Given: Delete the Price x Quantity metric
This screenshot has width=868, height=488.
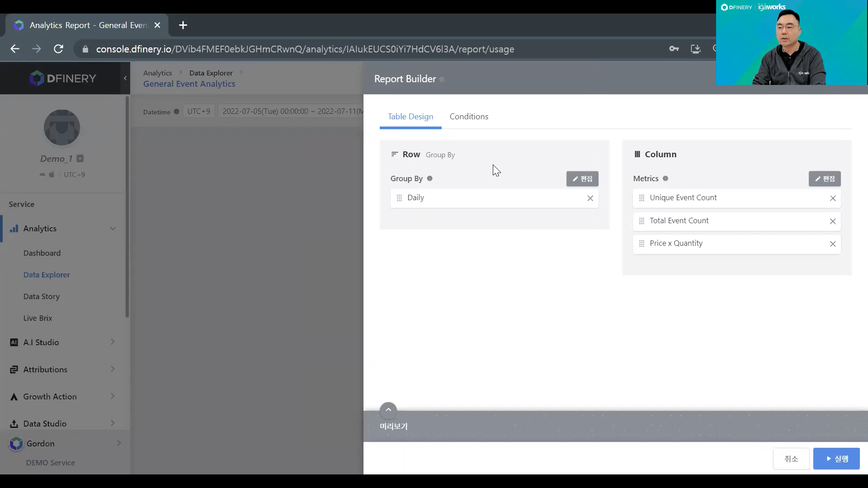Looking at the screenshot, I should tap(833, 244).
